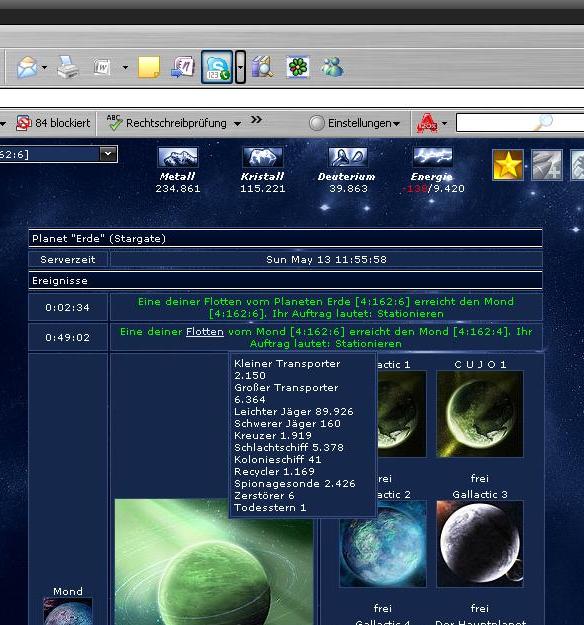Open the Adobe PDF icon dropdown arrow
Viewport: 584px width, 625px height.
[444, 124]
